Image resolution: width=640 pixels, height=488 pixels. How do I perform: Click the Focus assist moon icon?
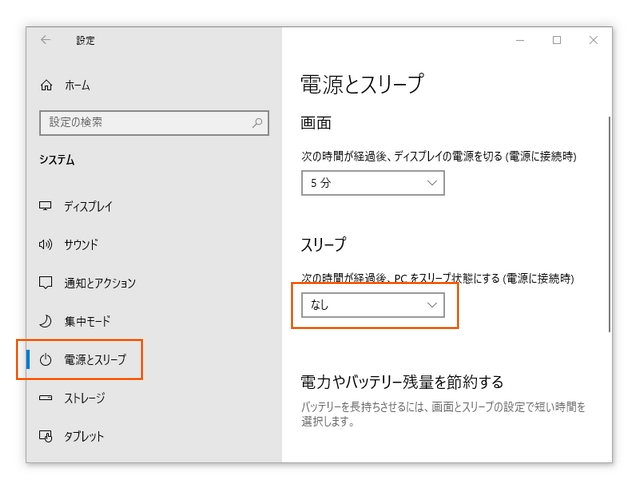(x=45, y=321)
